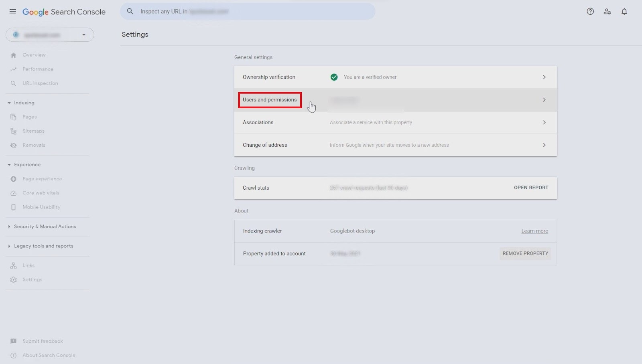642x364 pixels.
Task: Click the Inspect any URL search field
Action: point(248,11)
